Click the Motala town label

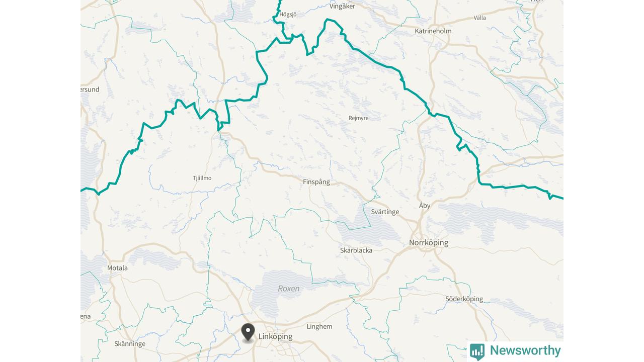pos(117,268)
